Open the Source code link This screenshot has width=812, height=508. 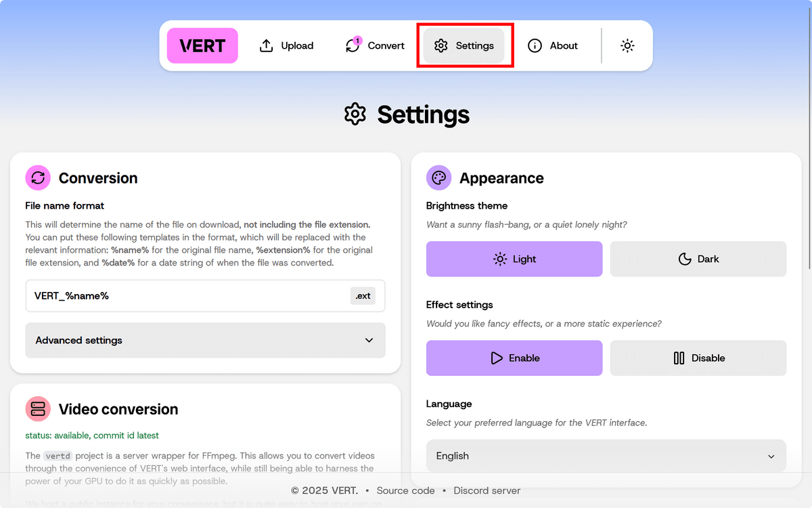coord(405,490)
